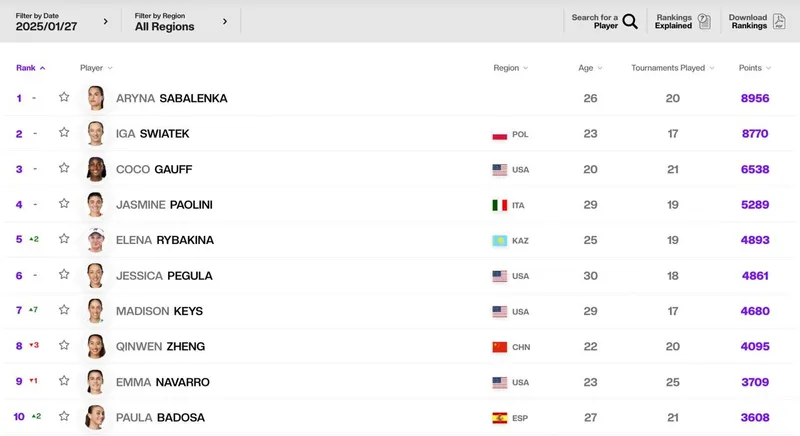This screenshot has width=800, height=436.
Task: Click Emma Navarro's profile photo
Action: 95,382
